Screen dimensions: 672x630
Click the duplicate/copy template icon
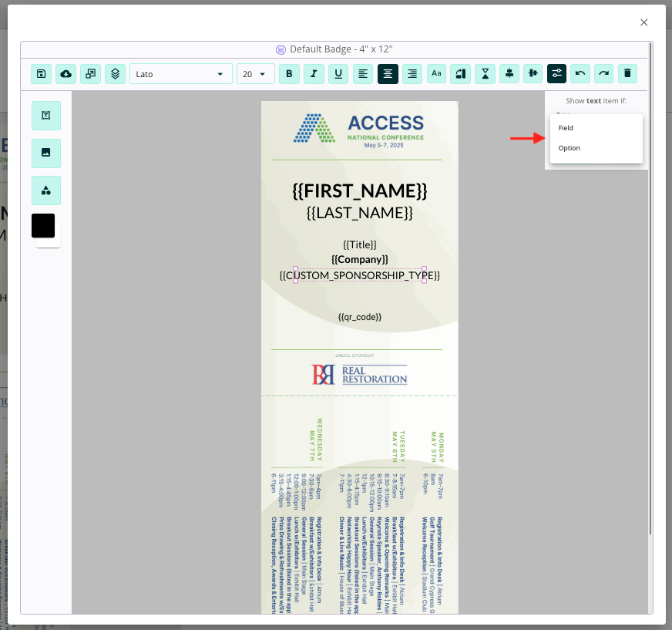click(x=90, y=74)
